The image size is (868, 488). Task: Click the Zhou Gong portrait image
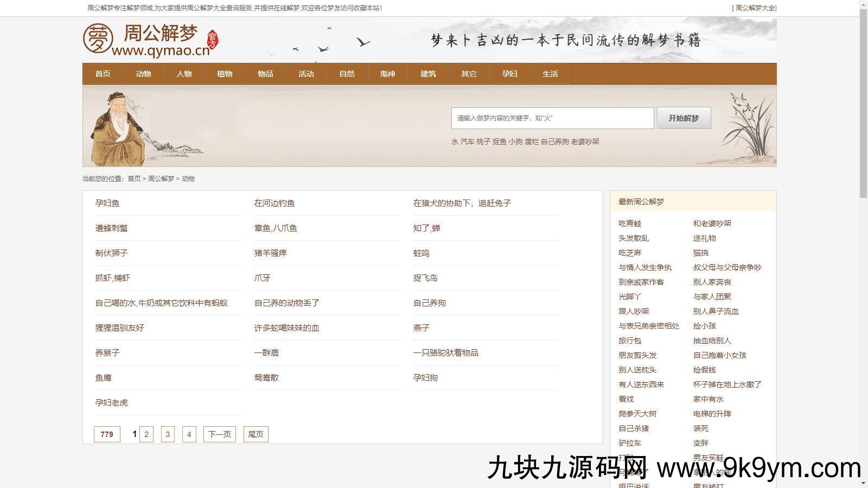(x=118, y=129)
